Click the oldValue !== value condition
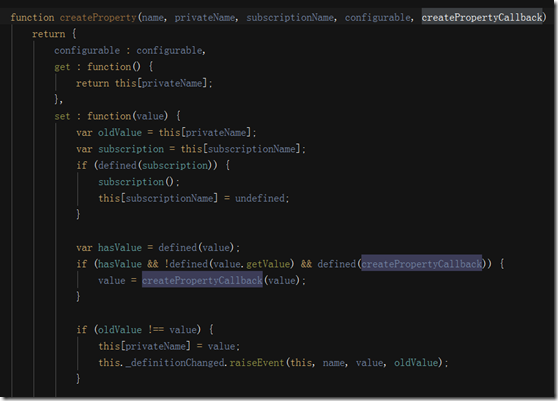The image size is (558, 401). pos(147,330)
